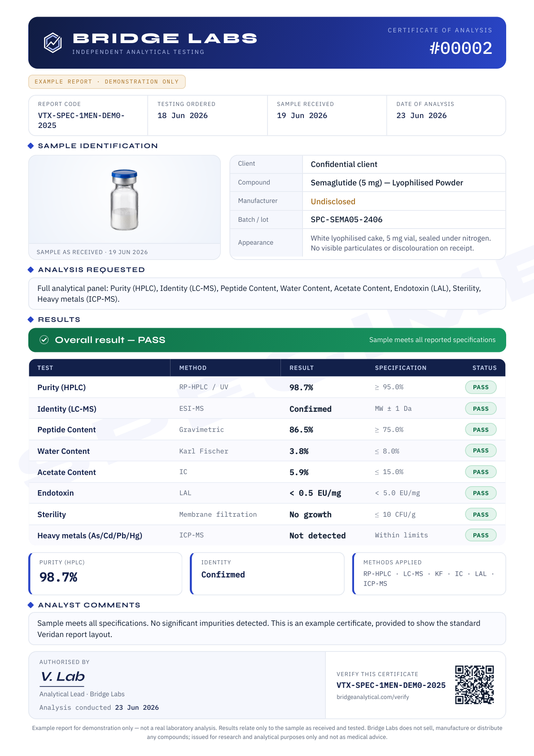Image resolution: width=534 pixels, height=756 pixels.
Task: Click the ESI-MS method cell
Action: pos(192,409)
